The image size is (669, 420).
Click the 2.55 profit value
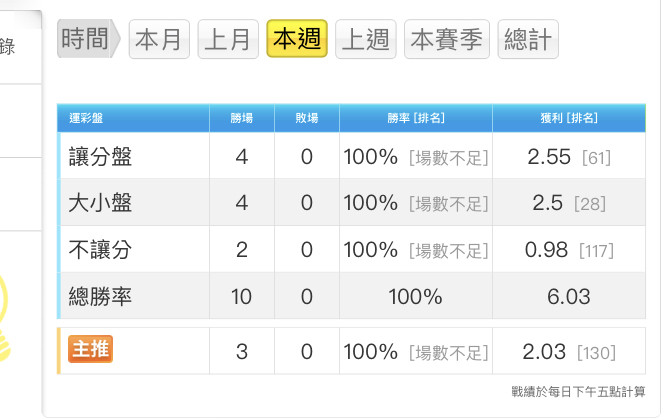549,157
